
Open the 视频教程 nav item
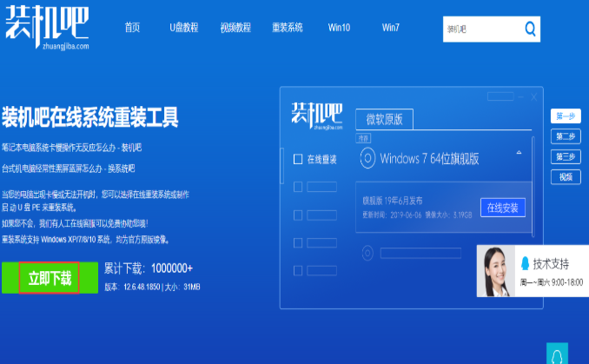click(237, 28)
